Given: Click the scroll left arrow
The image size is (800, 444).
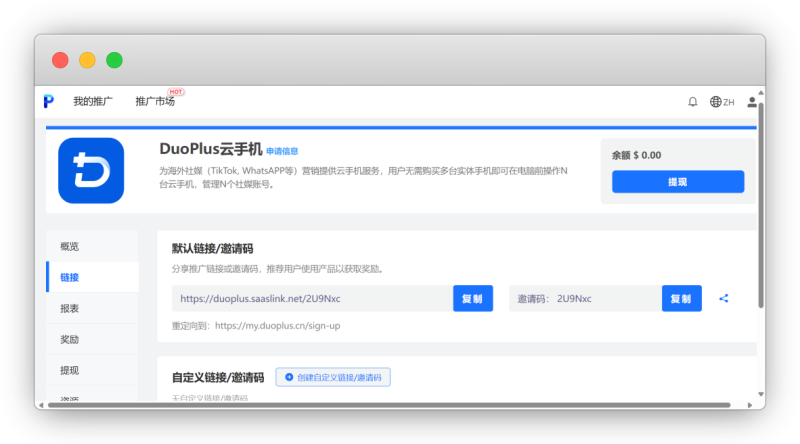Looking at the screenshot, I should [41, 405].
